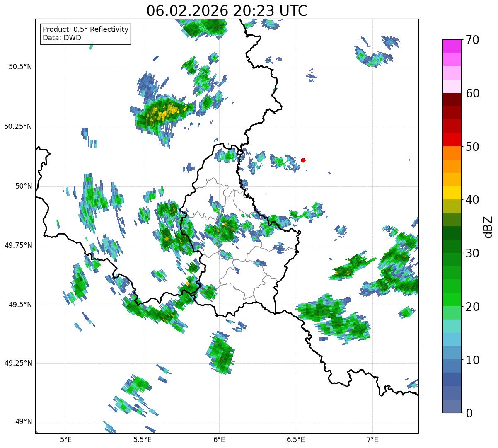Click the 6°E longitude label

click(x=219, y=439)
